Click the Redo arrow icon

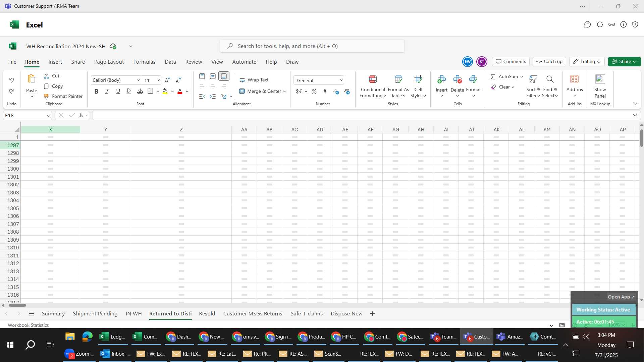tap(11, 91)
